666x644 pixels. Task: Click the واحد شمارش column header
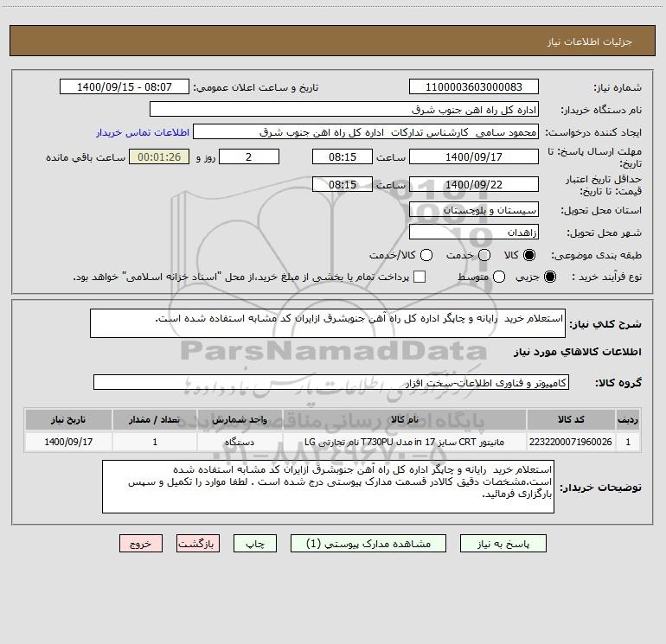[240, 419]
